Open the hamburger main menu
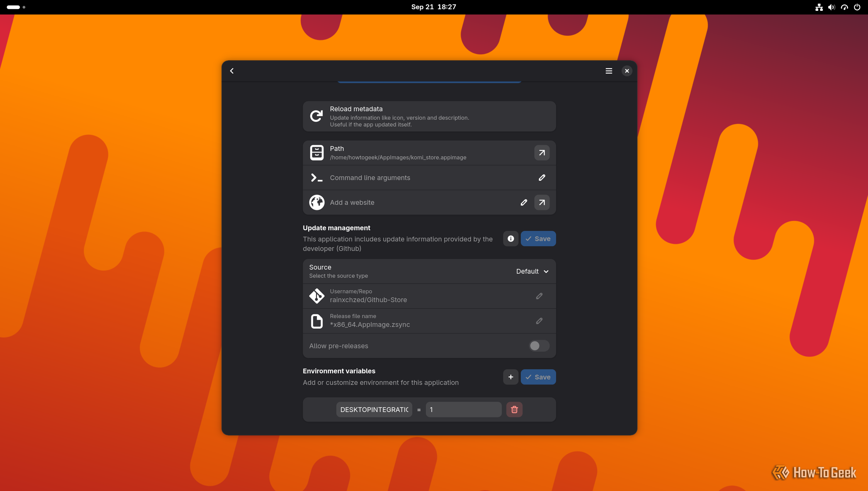This screenshot has width=868, height=491. click(609, 71)
